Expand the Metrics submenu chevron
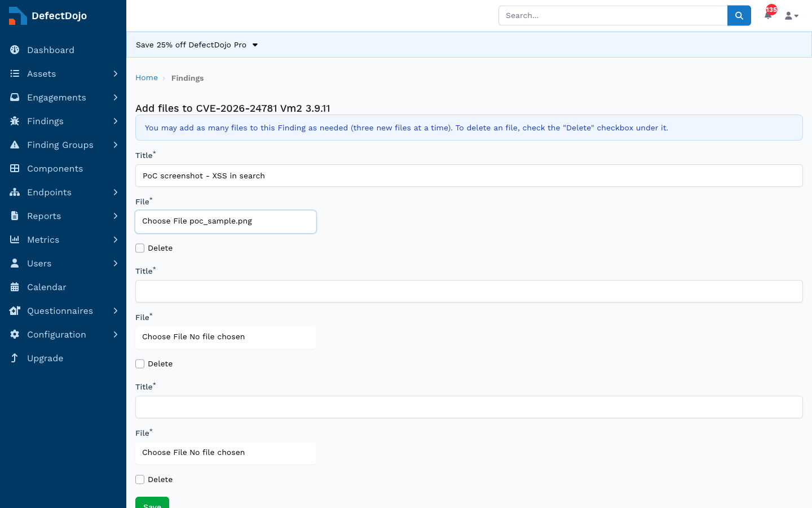 click(x=115, y=239)
